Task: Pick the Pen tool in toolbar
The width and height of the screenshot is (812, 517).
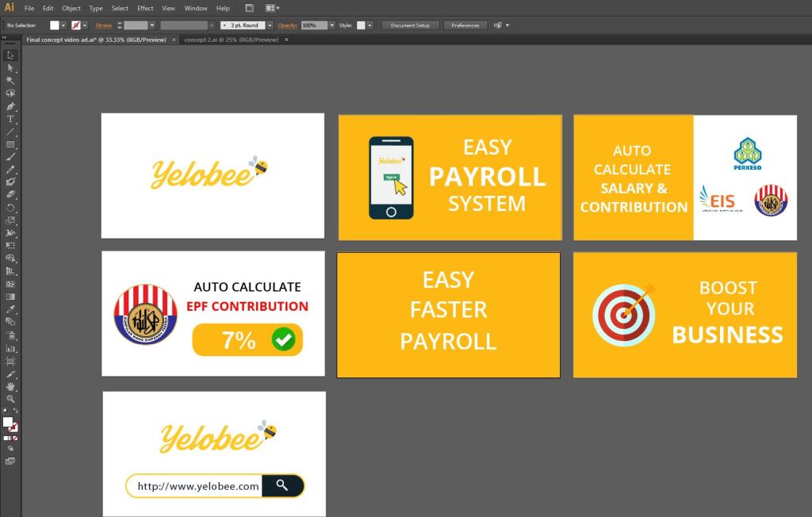Action: tap(10, 106)
